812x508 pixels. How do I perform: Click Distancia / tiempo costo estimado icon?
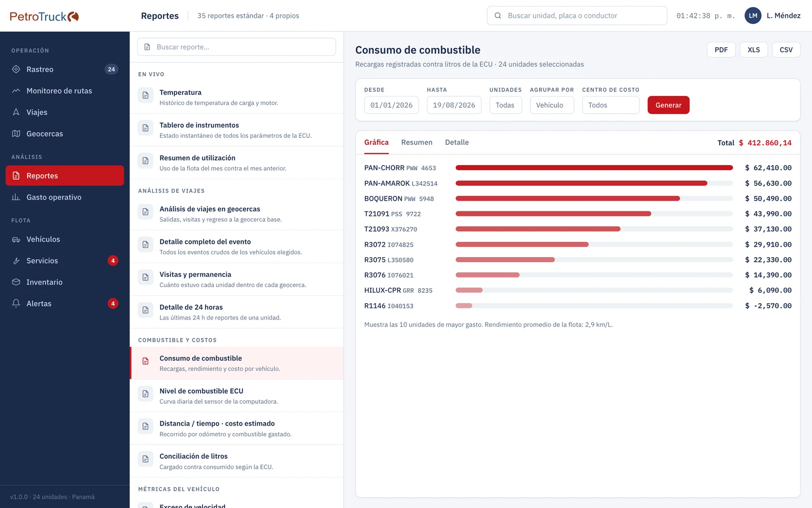coord(146,426)
